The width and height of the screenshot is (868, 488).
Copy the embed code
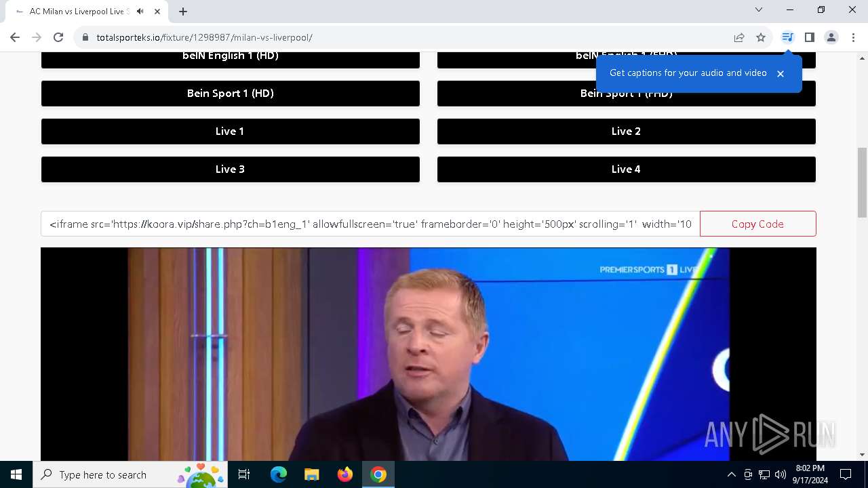pyautogui.click(x=757, y=224)
